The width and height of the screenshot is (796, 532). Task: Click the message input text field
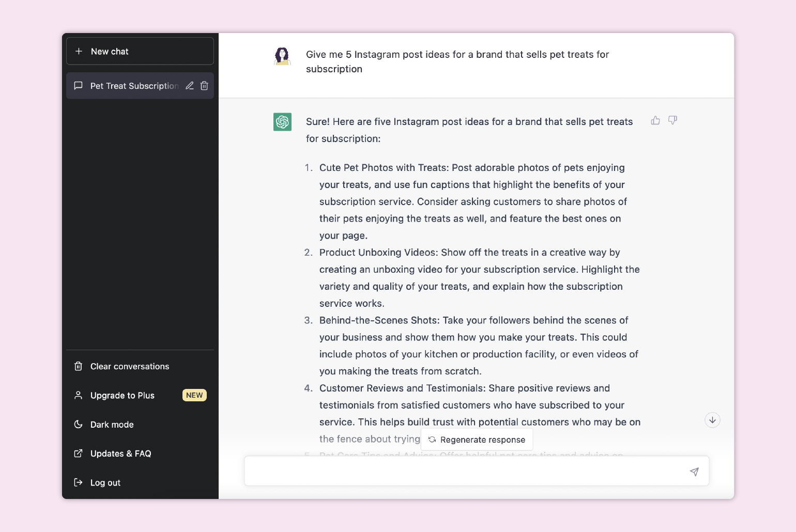pos(465,471)
